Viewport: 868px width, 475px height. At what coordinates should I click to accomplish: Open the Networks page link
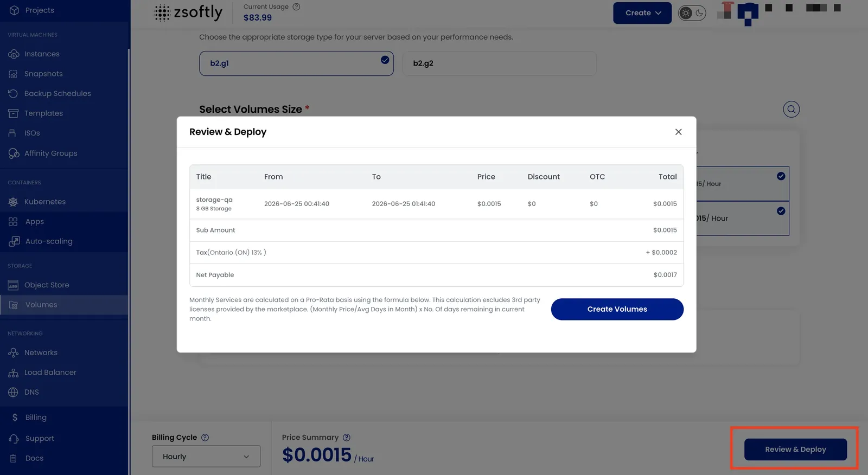tap(41, 352)
